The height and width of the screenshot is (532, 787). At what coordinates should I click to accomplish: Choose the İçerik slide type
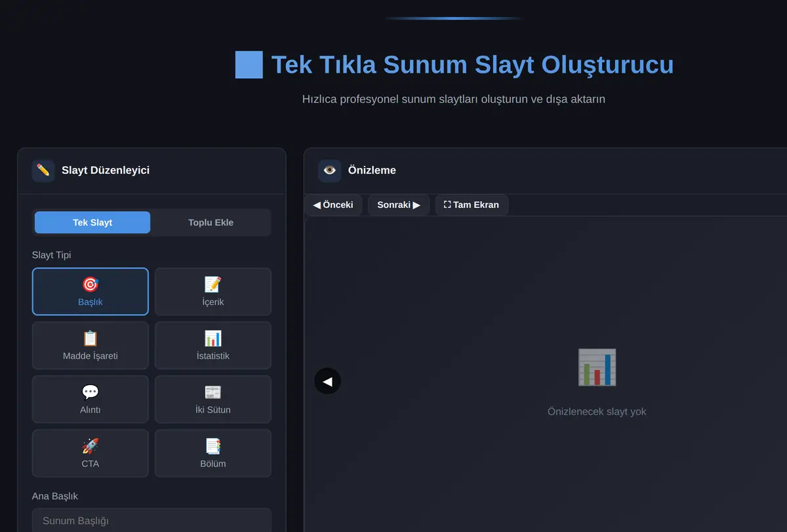(x=213, y=292)
